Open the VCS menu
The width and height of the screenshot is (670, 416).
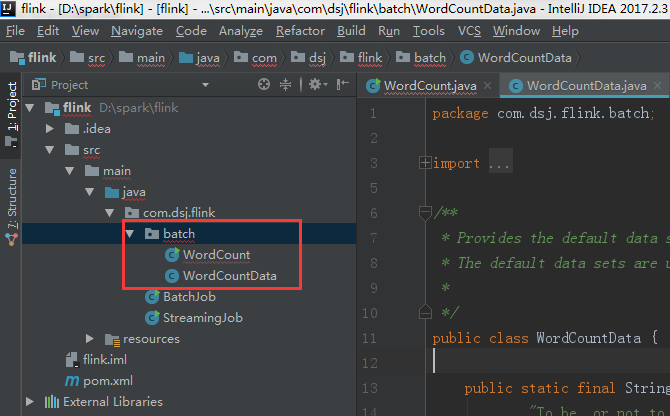pyautogui.click(x=469, y=31)
